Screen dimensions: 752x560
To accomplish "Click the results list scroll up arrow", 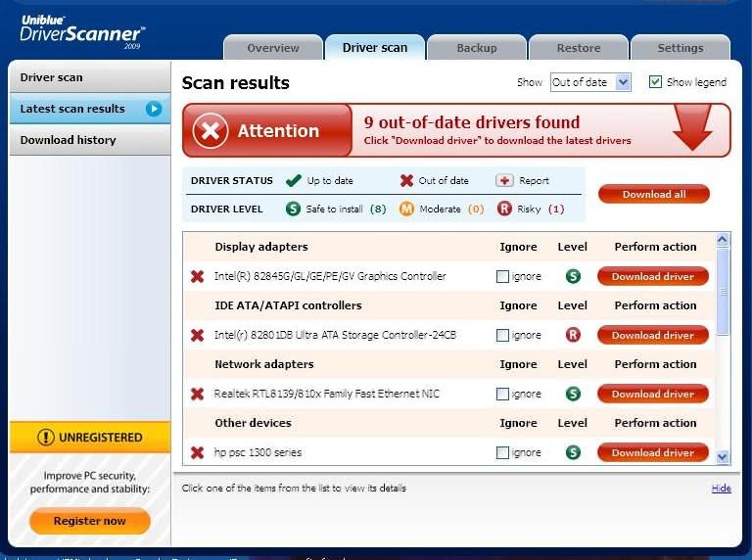I will pyautogui.click(x=723, y=240).
